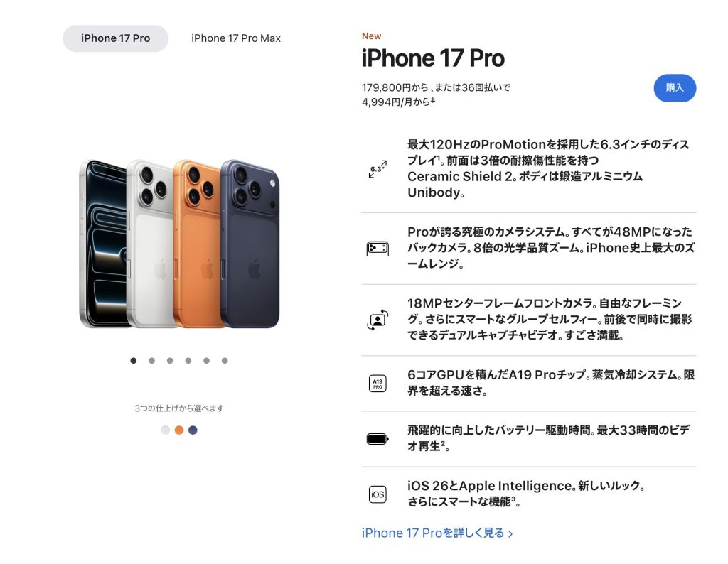
Task: Switch to the iPhone 17 Pro tab
Action: [x=116, y=38]
